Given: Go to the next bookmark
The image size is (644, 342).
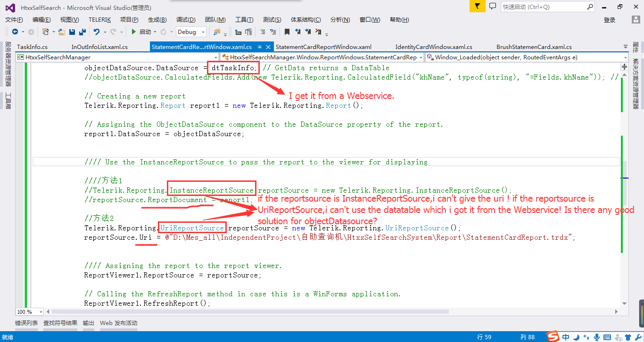Looking at the screenshot, I should [x=308, y=32].
